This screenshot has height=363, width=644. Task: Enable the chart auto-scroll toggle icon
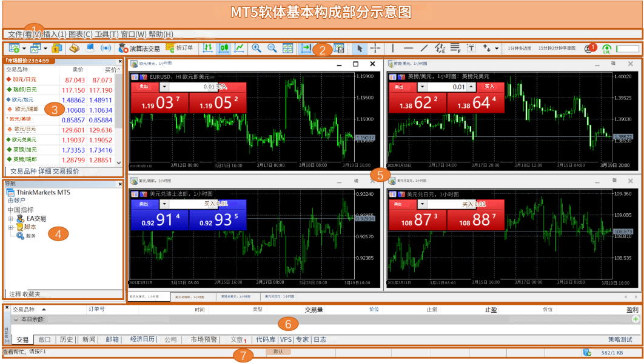click(x=307, y=48)
